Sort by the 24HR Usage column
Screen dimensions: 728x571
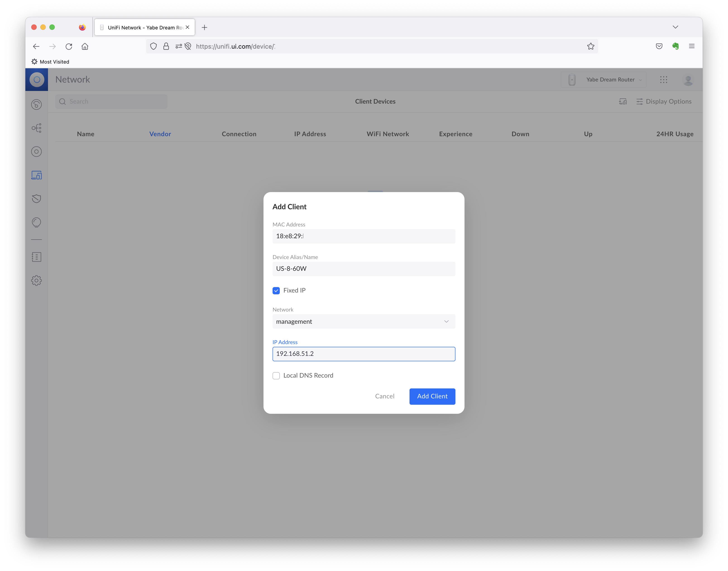675,134
